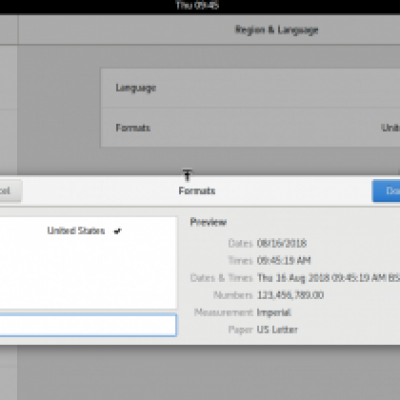Click the Dates preview value 08/16/2018
Image resolution: width=400 pixels, height=400 pixels.
(282, 243)
